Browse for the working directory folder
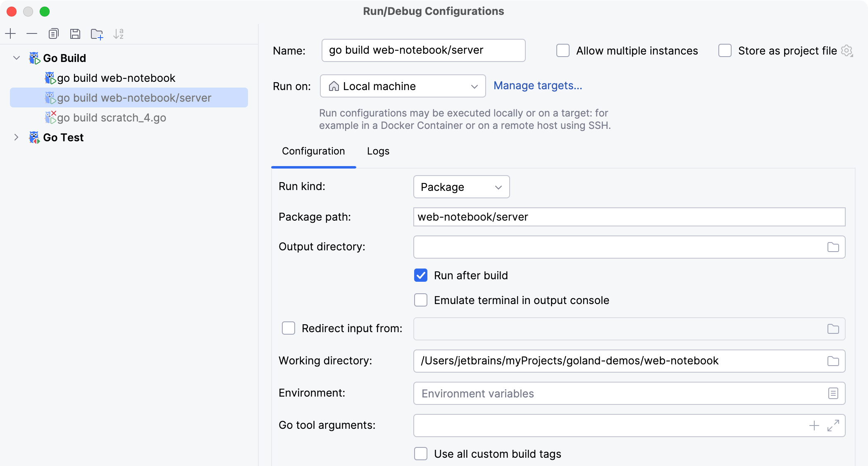Viewport: 868px width, 466px height. (x=833, y=361)
